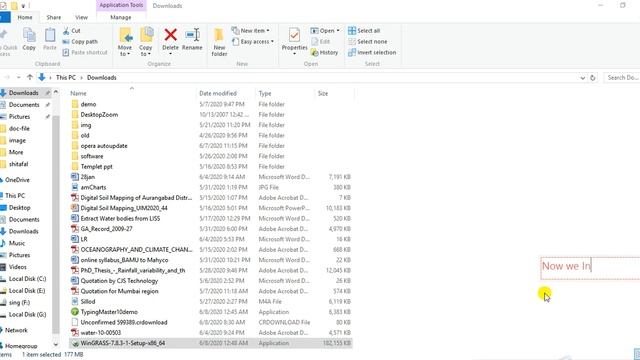Image resolution: width=640 pixels, height=360 pixels.
Task: Open the Copy to folder menu
Action: (x=146, y=42)
